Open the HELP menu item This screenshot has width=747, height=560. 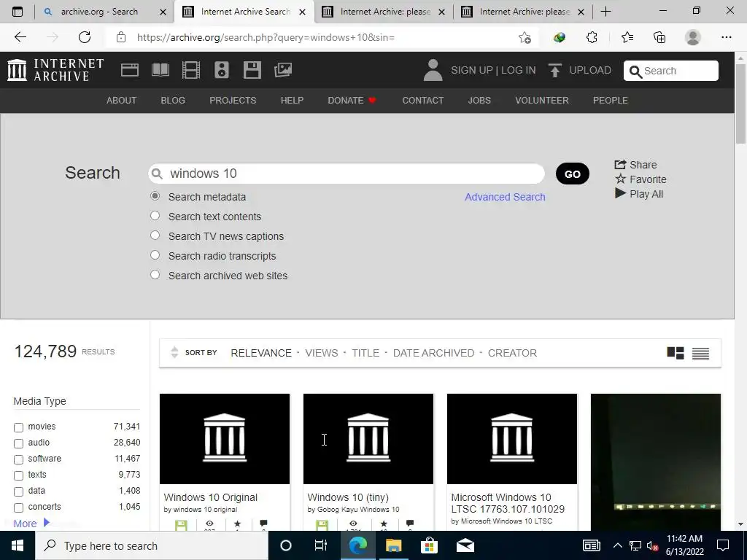[x=292, y=101]
